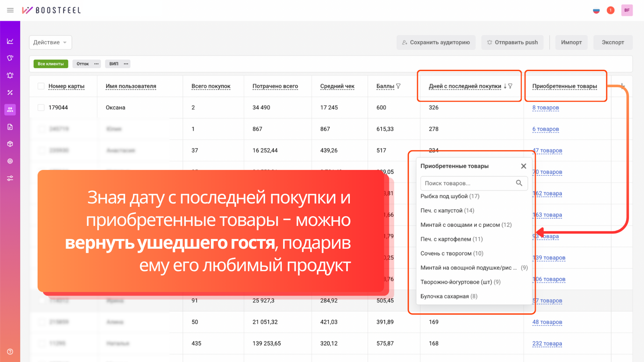Check the checkbox for card 179044
The width and height of the screenshot is (644, 362).
[x=41, y=107]
